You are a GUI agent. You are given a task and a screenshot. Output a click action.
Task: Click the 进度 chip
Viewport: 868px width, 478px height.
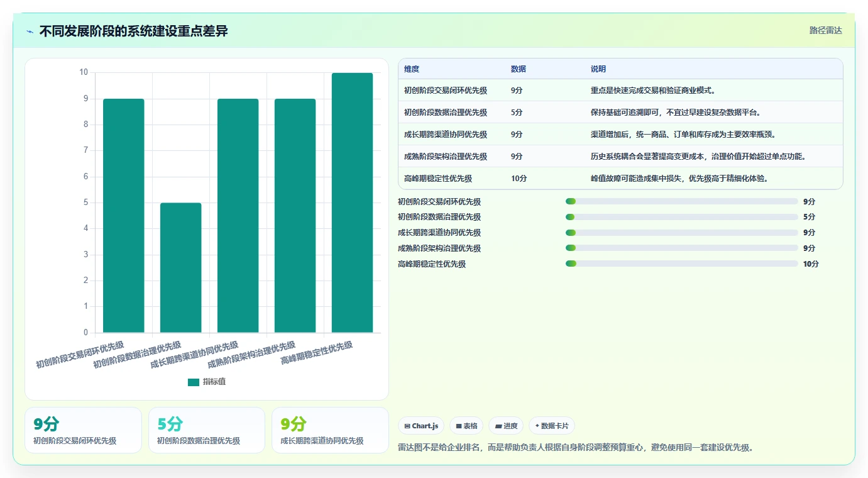(x=506, y=426)
